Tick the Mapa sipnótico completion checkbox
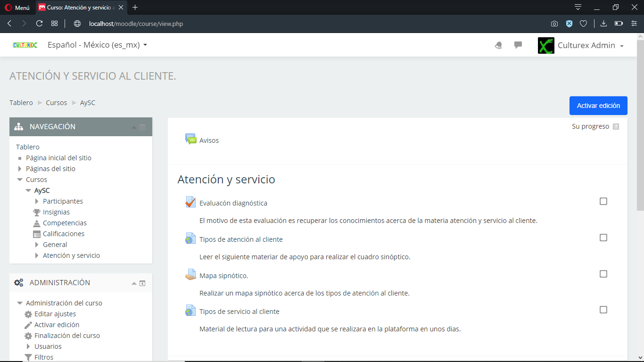644x362 pixels. point(603,274)
